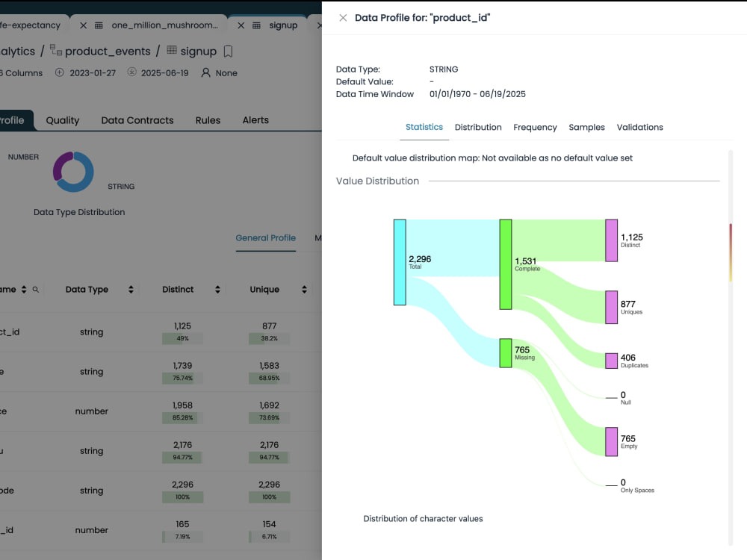Screen dimensions: 747x560
Task: Open the Data Contracts tab
Action: [x=137, y=120]
